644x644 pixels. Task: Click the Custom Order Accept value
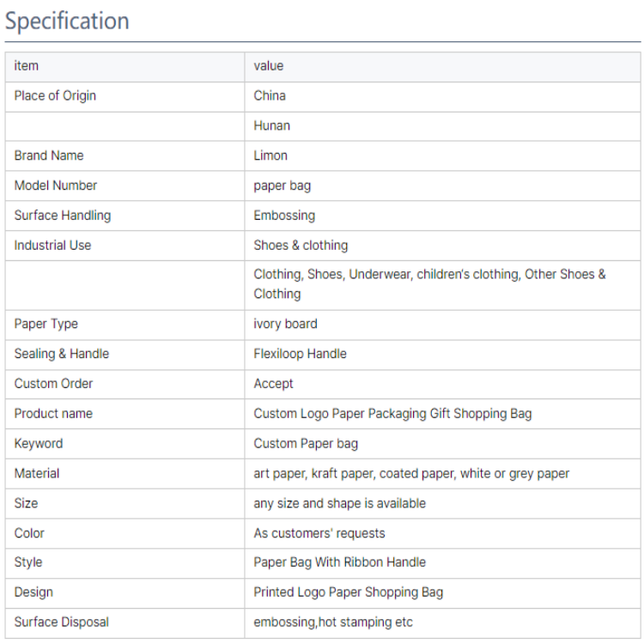(273, 384)
